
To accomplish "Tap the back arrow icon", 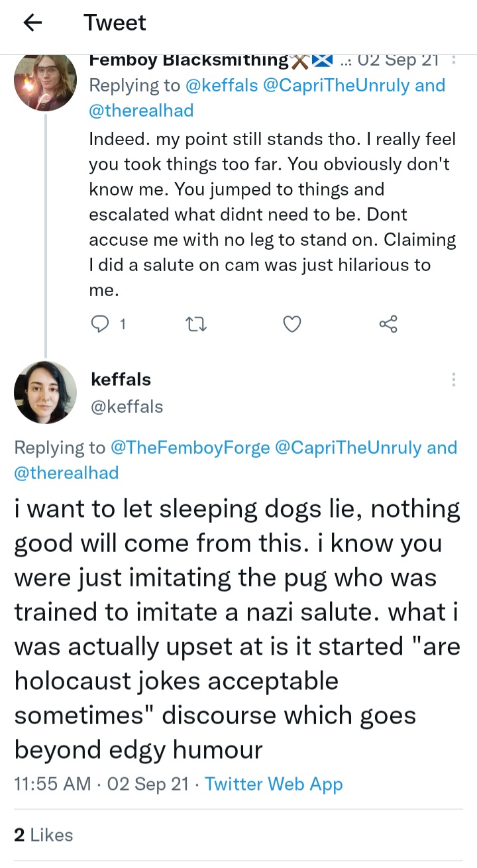I will 32,23.
